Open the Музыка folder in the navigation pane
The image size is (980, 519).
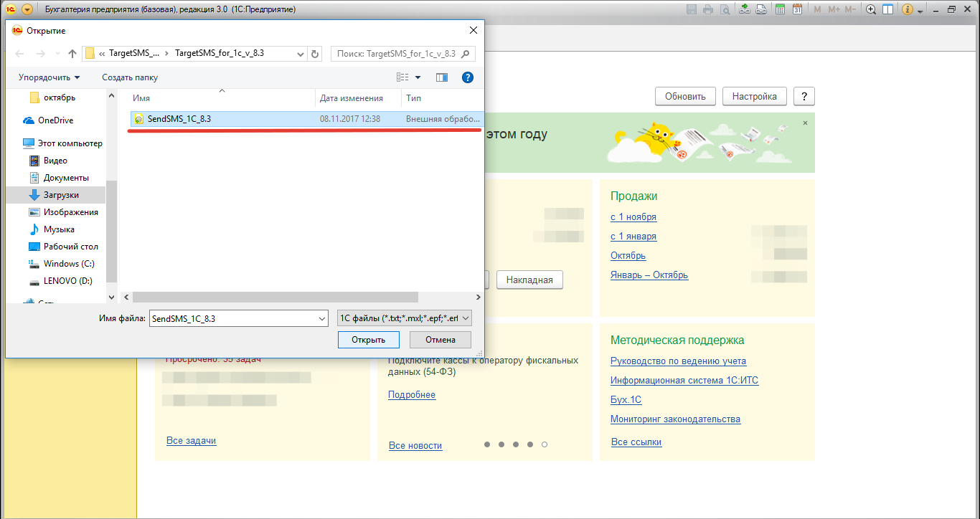[x=52, y=229]
